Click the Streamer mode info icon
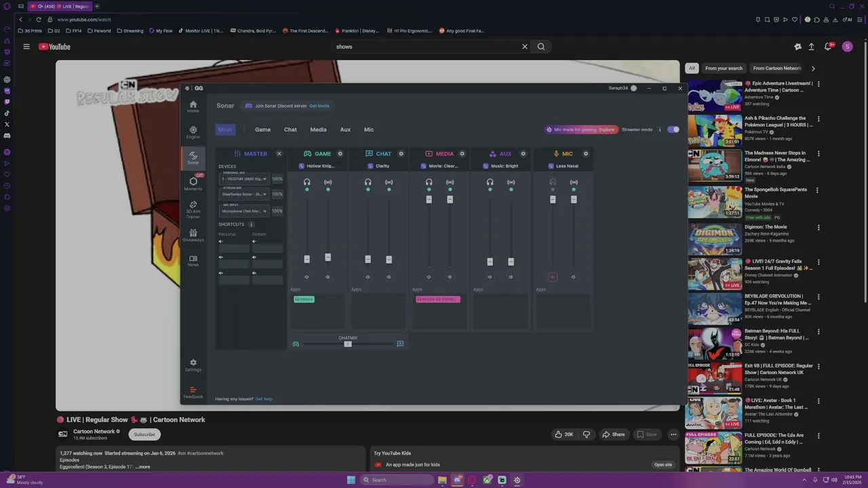This screenshot has height=488, width=868. pos(660,129)
